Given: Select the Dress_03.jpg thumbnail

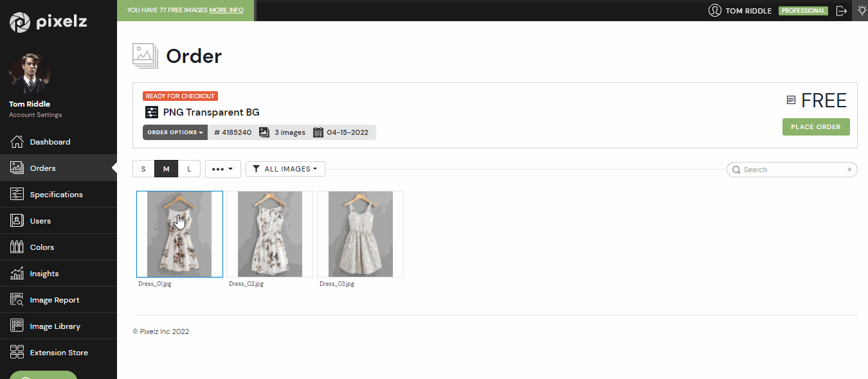Looking at the screenshot, I should (x=361, y=234).
